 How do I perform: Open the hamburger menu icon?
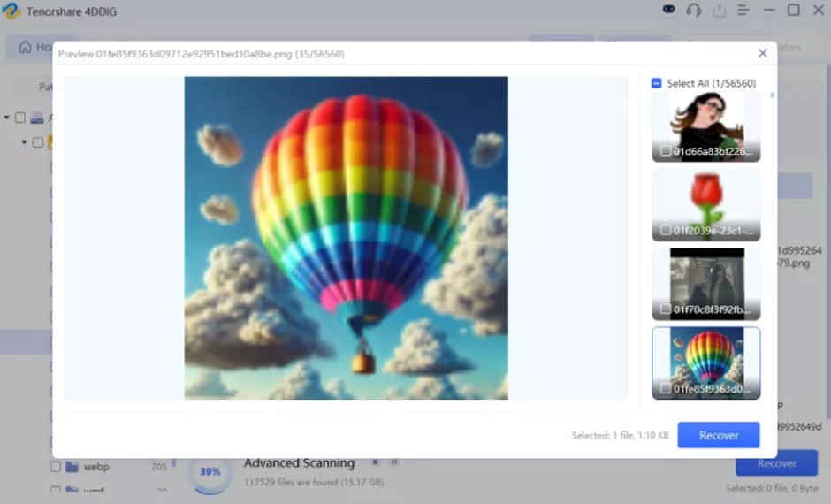pos(743,10)
